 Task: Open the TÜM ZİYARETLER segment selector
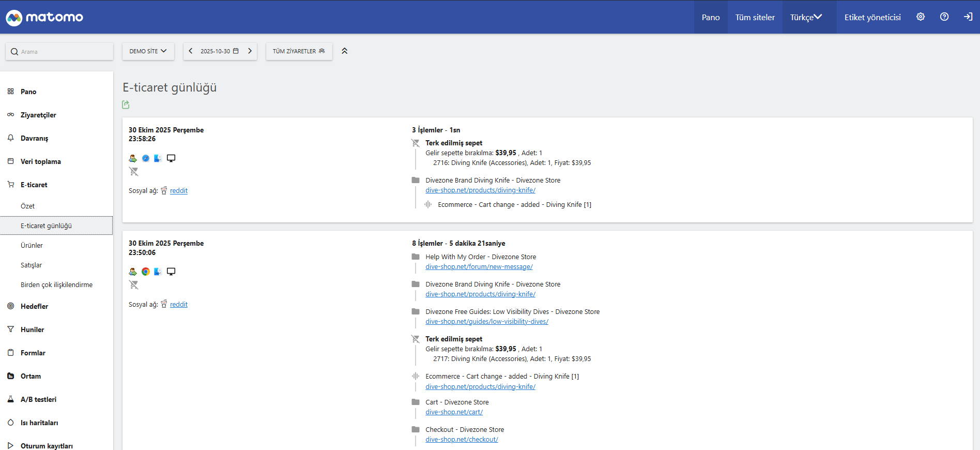[299, 51]
